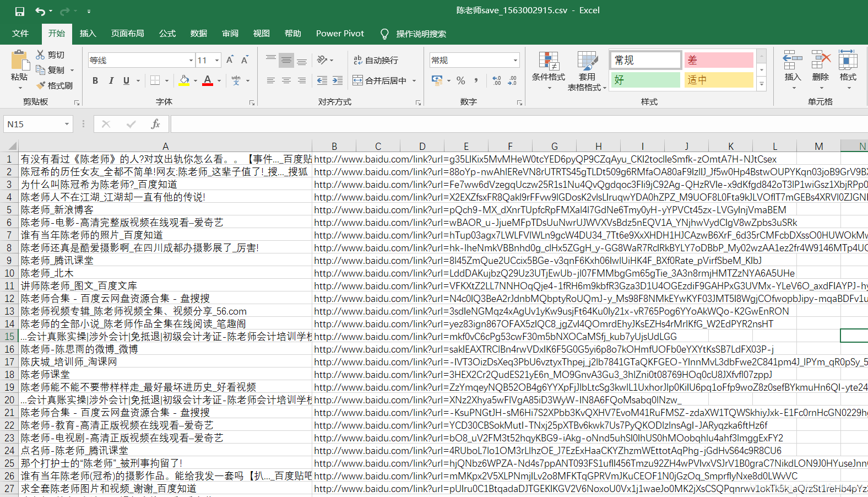This screenshot has width=868, height=497.
Task: Open the Power Pivot tab
Action: pyautogui.click(x=340, y=34)
